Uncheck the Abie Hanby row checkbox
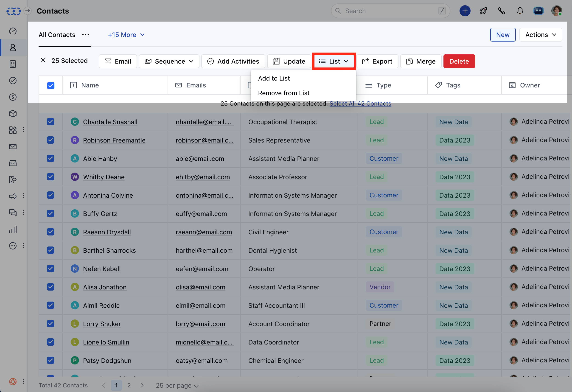The image size is (572, 392). [x=50, y=158]
